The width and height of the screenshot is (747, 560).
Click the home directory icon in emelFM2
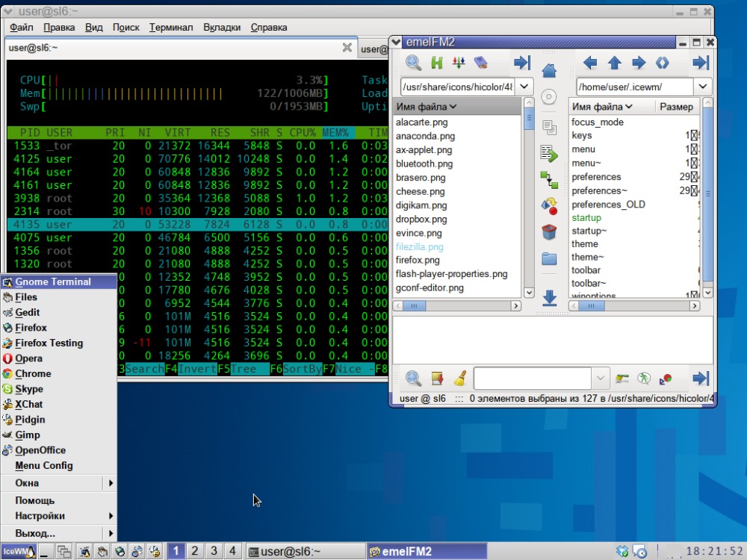pos(549,70)
